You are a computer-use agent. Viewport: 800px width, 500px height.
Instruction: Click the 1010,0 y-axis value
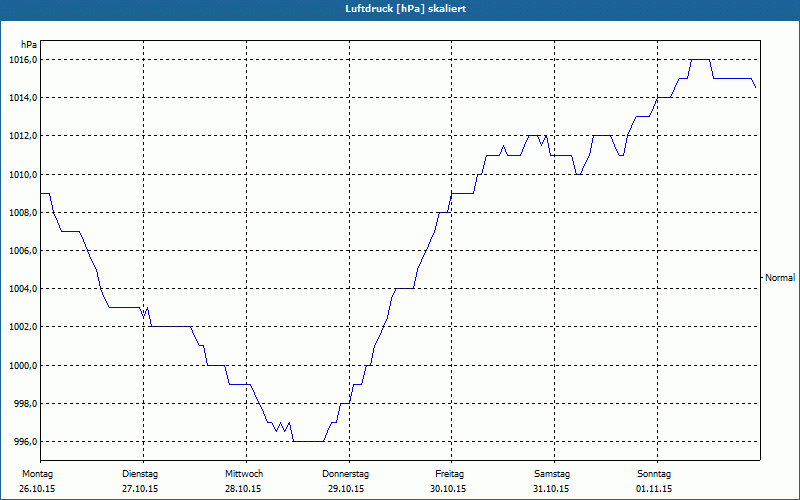coord(23,174)
